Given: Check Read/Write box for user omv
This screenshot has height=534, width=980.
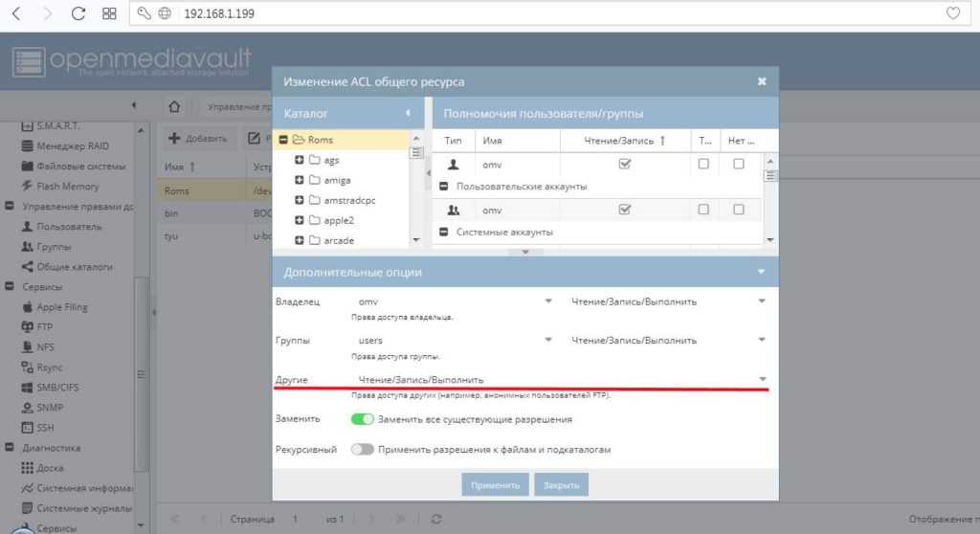Looking at the screenshot, I should click(x=625, y=165).
